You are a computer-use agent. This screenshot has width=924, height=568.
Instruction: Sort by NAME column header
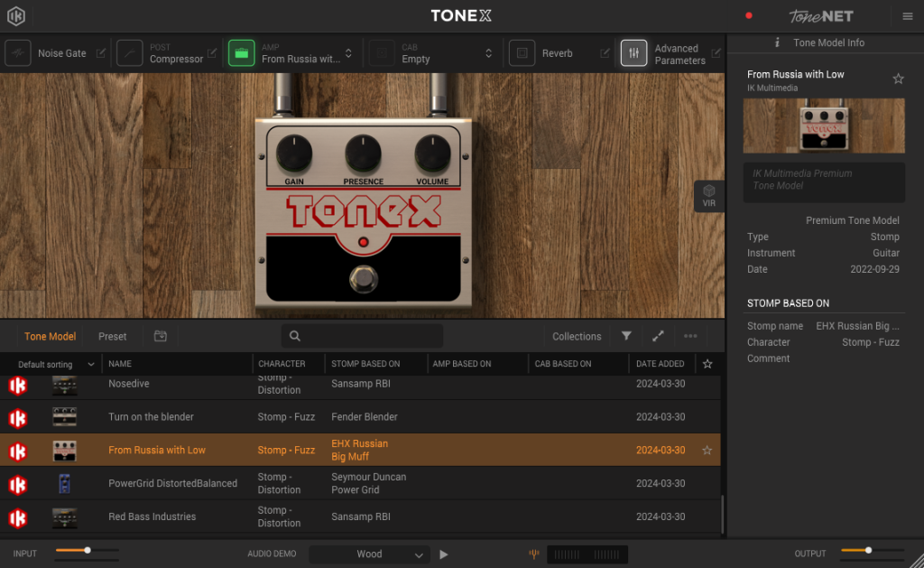[120, 364]
